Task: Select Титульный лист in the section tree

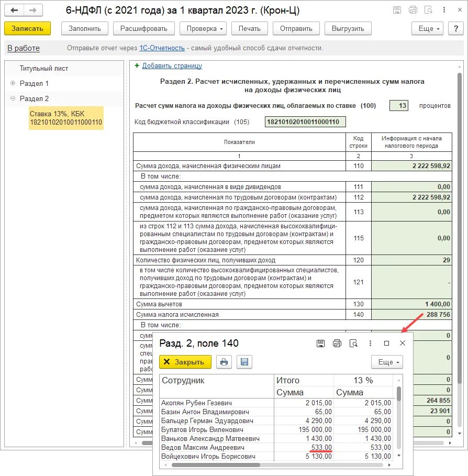Action: point(43,68)
